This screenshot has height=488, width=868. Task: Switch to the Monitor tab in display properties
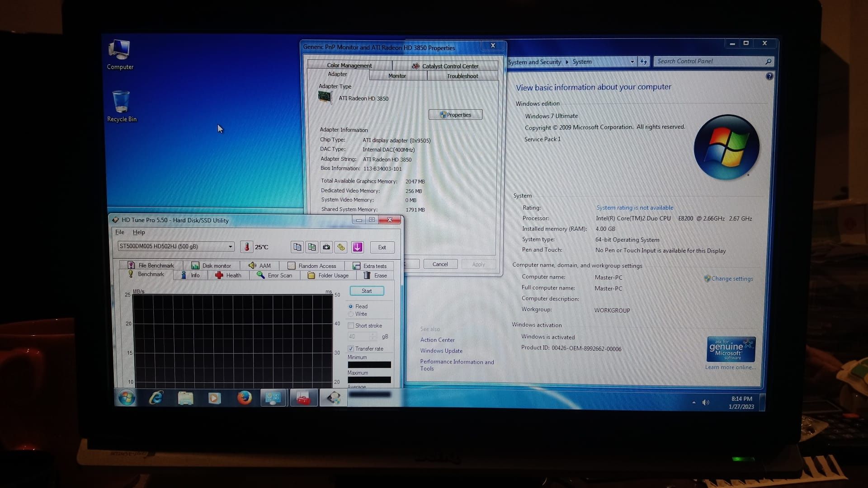[x=397, y=75]
